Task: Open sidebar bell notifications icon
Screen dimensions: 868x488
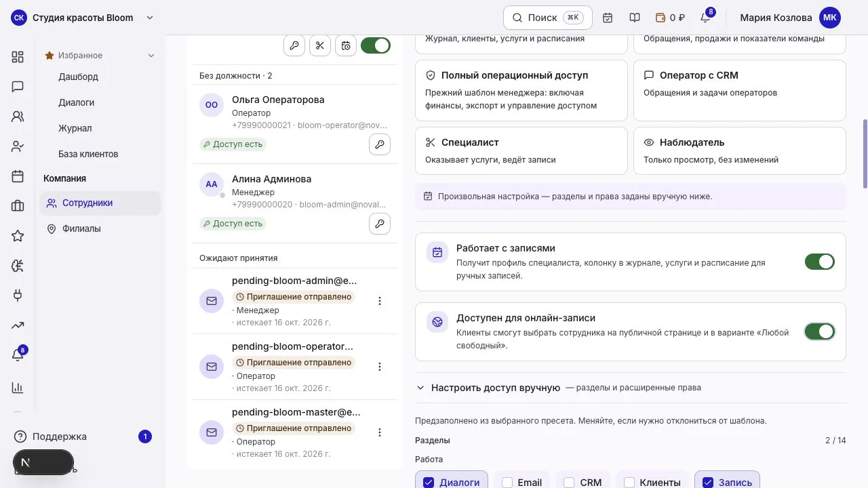Action: click(x=18, y=354)
